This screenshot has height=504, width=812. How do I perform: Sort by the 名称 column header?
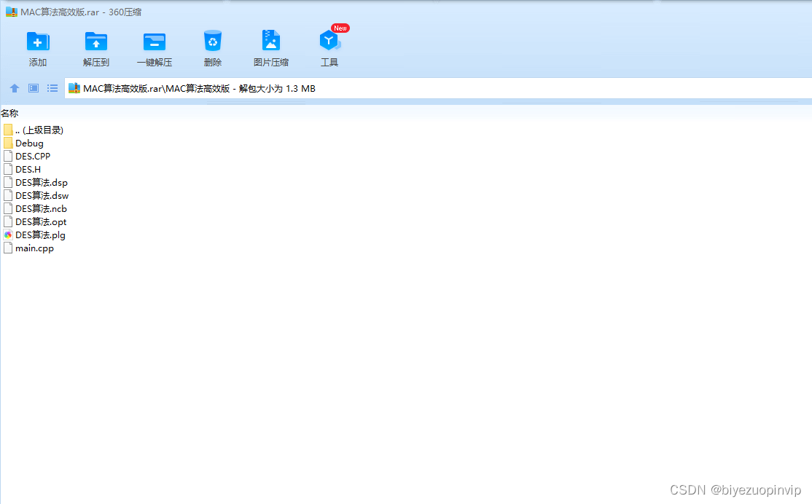point(9,114)
